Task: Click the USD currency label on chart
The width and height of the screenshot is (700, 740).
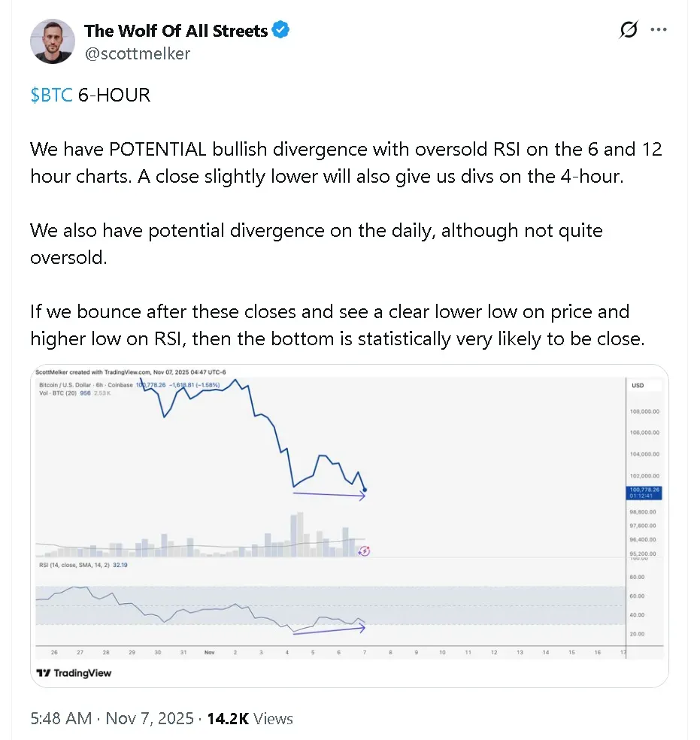Action: click(x=638, y=386)
